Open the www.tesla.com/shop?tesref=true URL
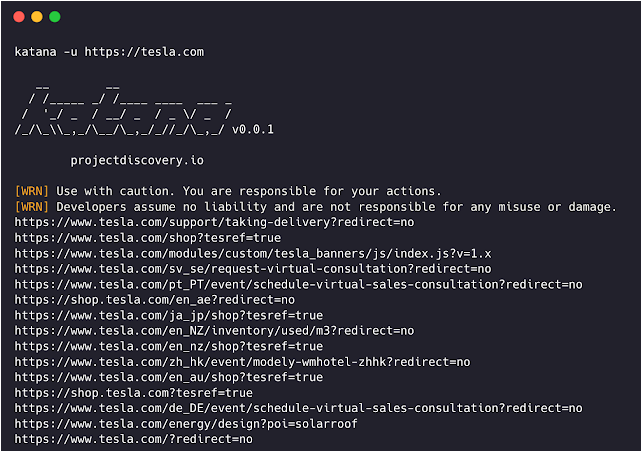 [x=147, y=238]
